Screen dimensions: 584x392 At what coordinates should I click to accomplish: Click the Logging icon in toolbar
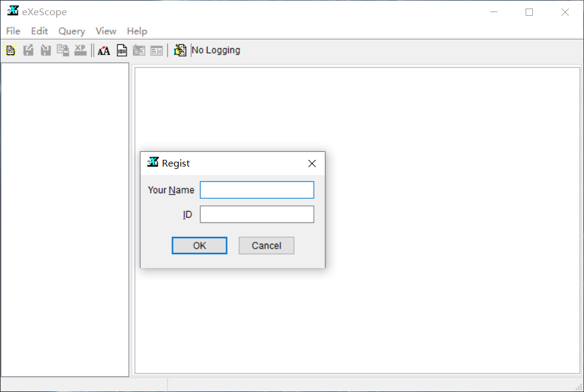180,50
